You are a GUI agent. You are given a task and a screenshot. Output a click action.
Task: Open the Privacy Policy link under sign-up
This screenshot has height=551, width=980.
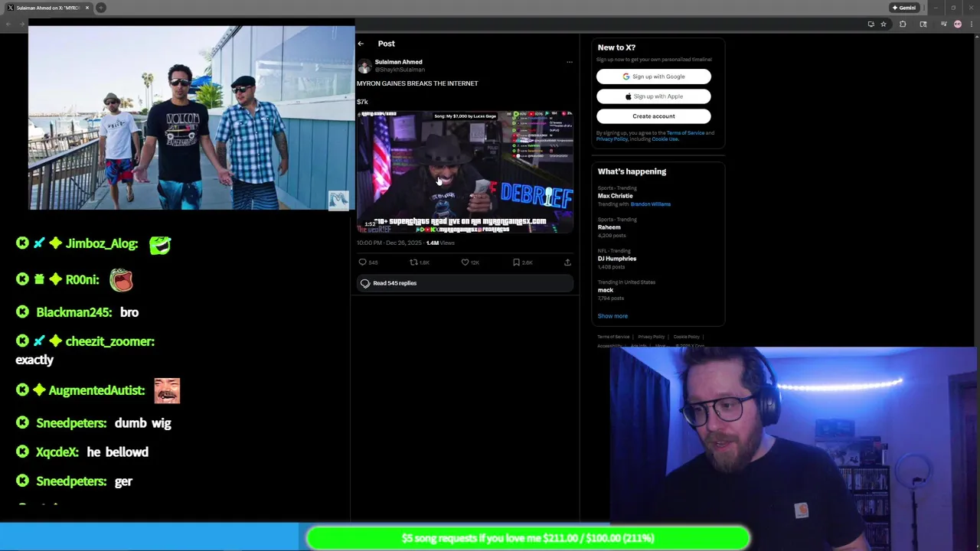point(612,139)
